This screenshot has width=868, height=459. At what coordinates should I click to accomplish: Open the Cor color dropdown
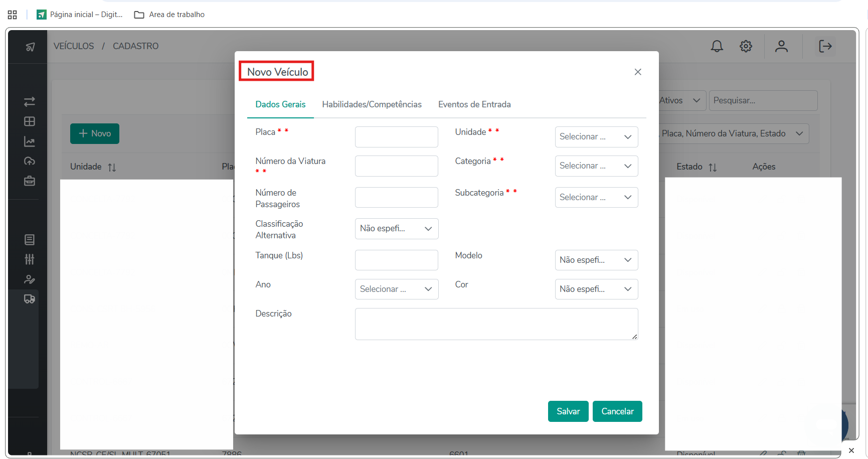(596, 289)
